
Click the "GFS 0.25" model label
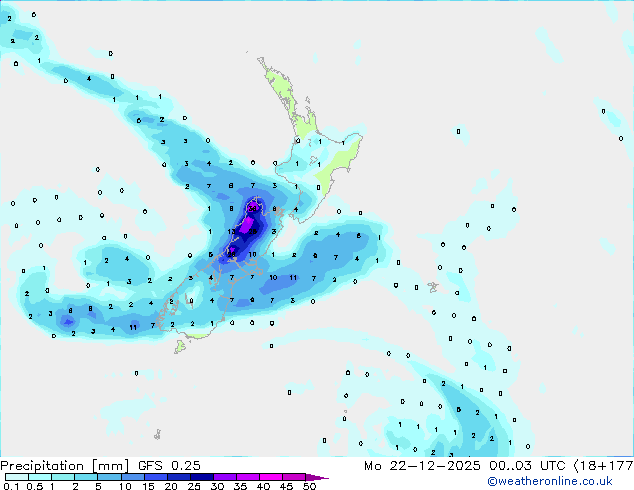pos(169,466)
